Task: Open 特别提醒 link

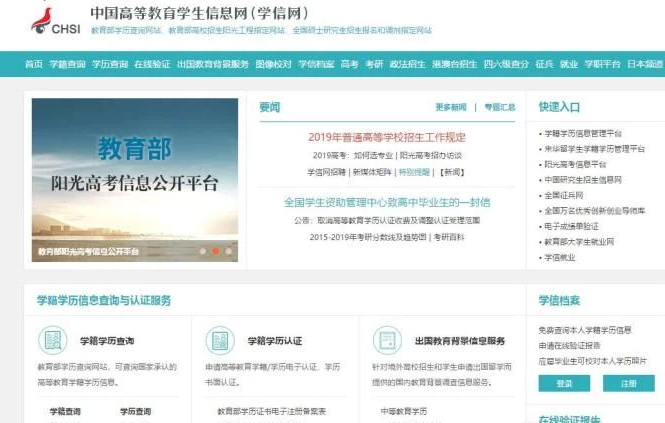Action: 414,172
